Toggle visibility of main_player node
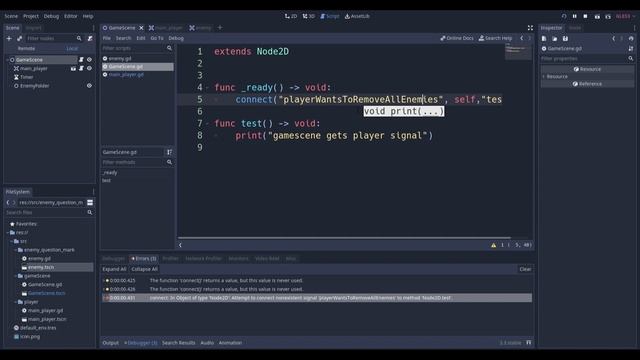 tap(89, 69)
